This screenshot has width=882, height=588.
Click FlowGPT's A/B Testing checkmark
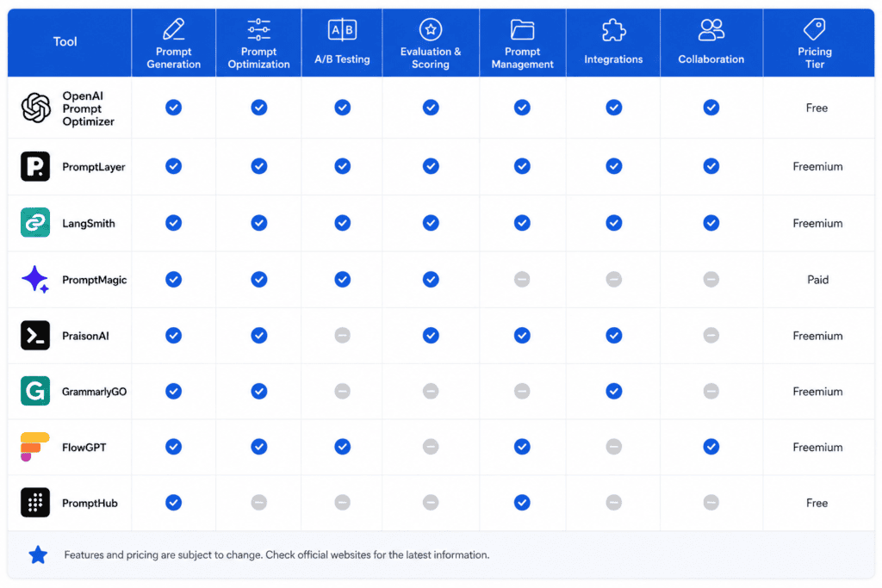click(x=342, y=447)
